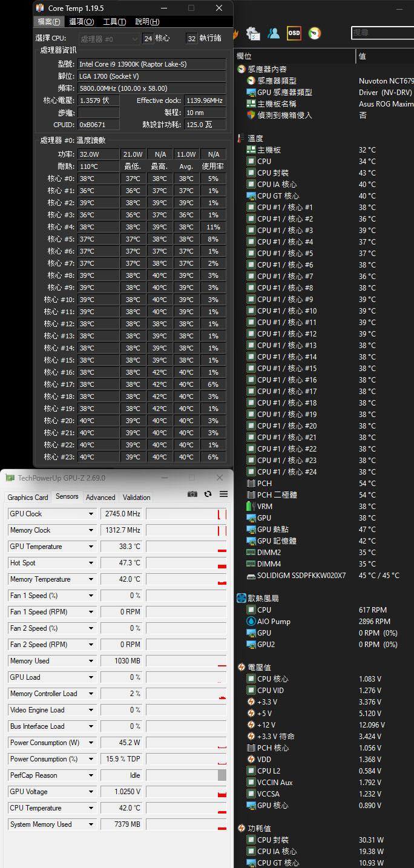This screenshot has height=868, width=414.
Task: Open the 說明(H) menu in Core Temp
Action: [x=147, y=22]
